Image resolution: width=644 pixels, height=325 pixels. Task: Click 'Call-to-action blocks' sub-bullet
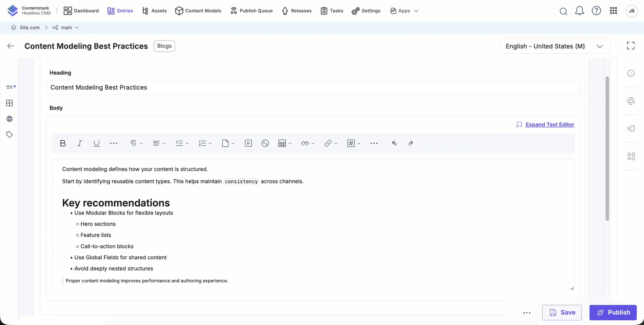[x=107, y=247]
